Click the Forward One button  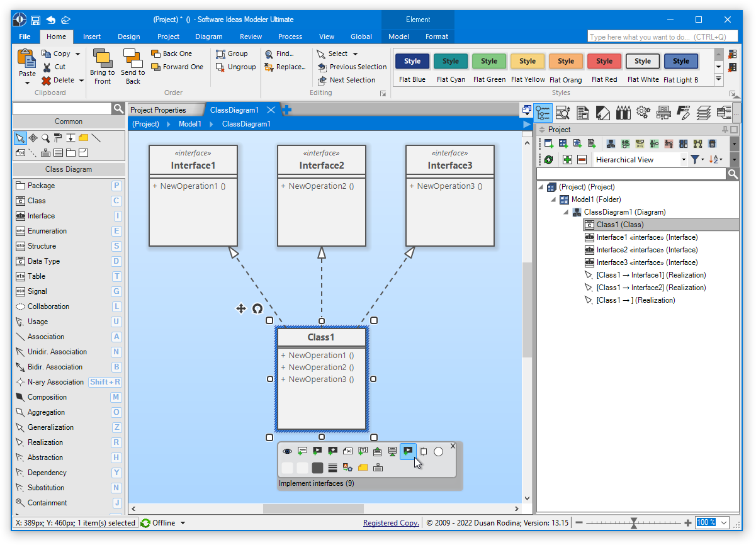[178, 67]
